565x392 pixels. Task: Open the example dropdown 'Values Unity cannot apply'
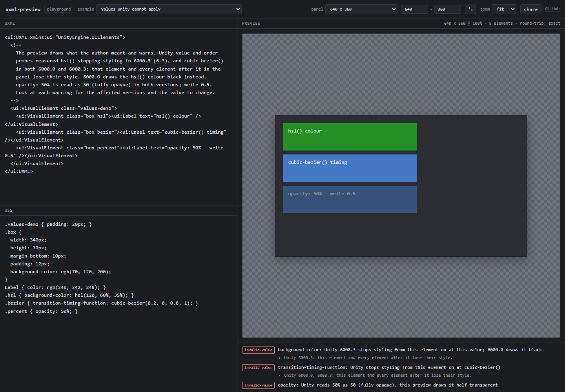pos(169,9)
